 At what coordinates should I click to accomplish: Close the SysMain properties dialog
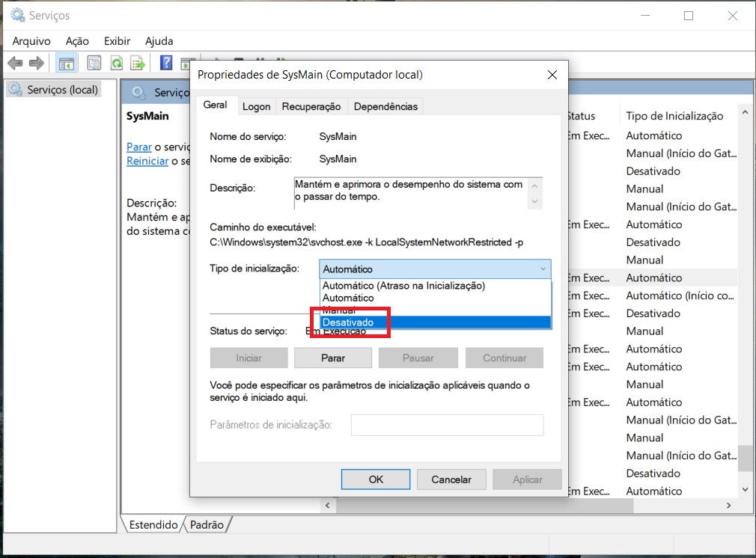coord(552,75)
